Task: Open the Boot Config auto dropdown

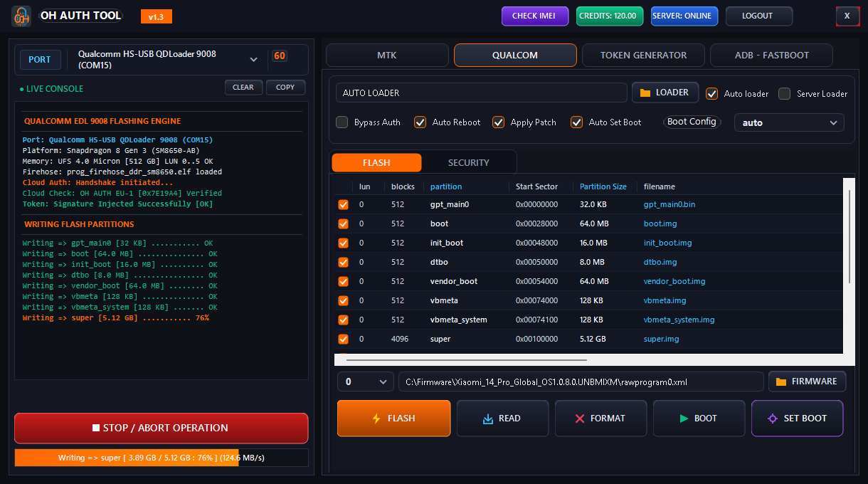Action: point(789,122)
